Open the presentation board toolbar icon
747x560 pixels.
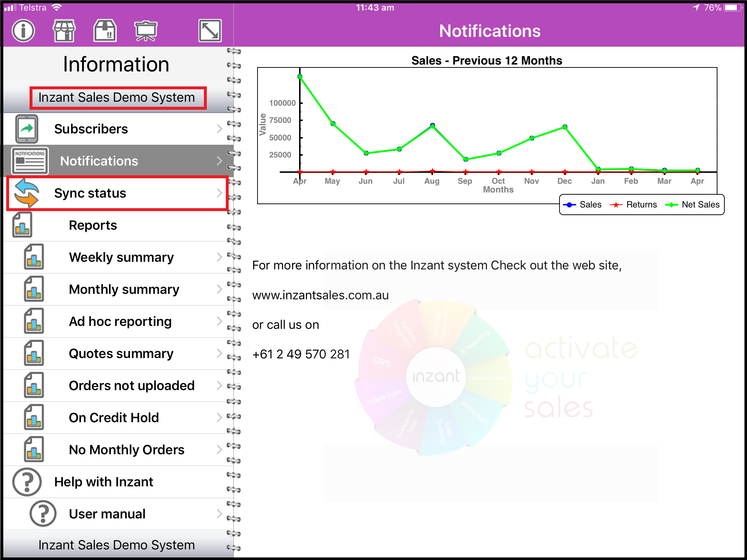tap(146, 31)
